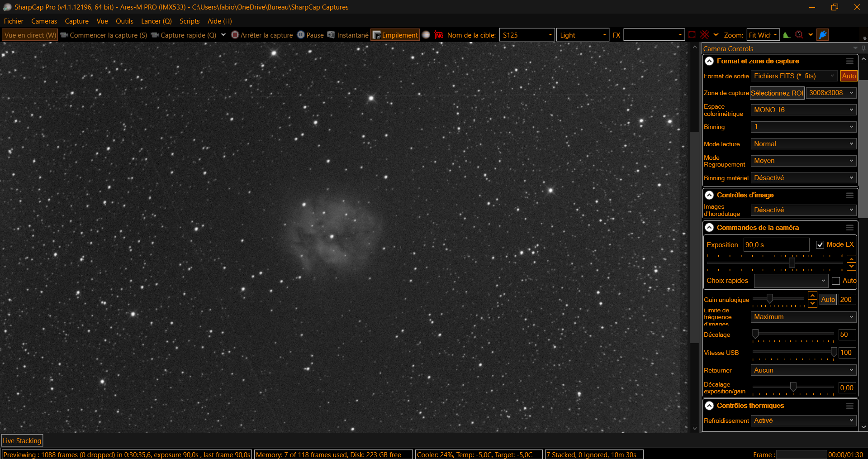Take a snapshot with Instantané

pyautogui.click(x=348, y=35)
